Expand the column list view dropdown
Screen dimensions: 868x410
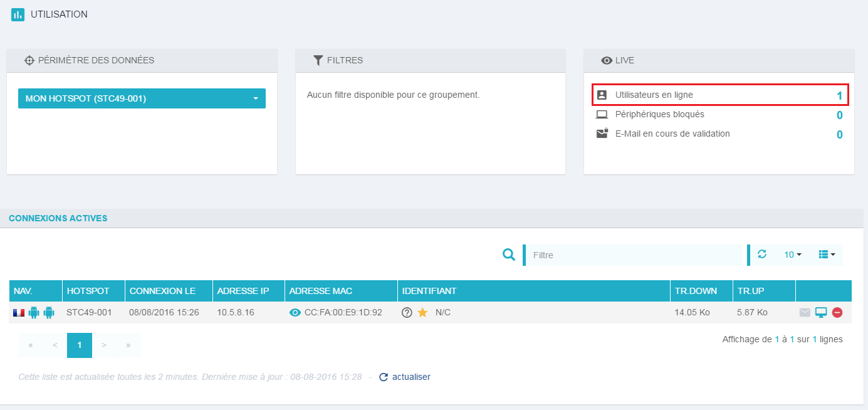coord(827,255)
